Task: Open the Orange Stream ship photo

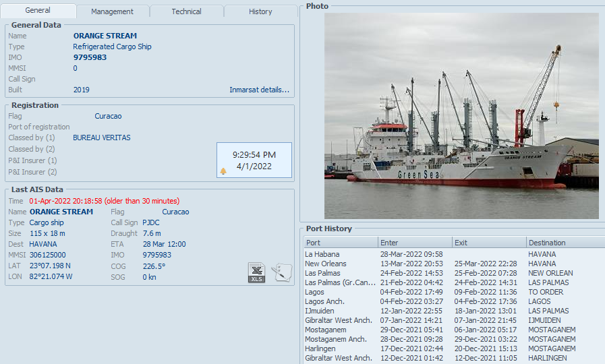Action: (461, 116)
